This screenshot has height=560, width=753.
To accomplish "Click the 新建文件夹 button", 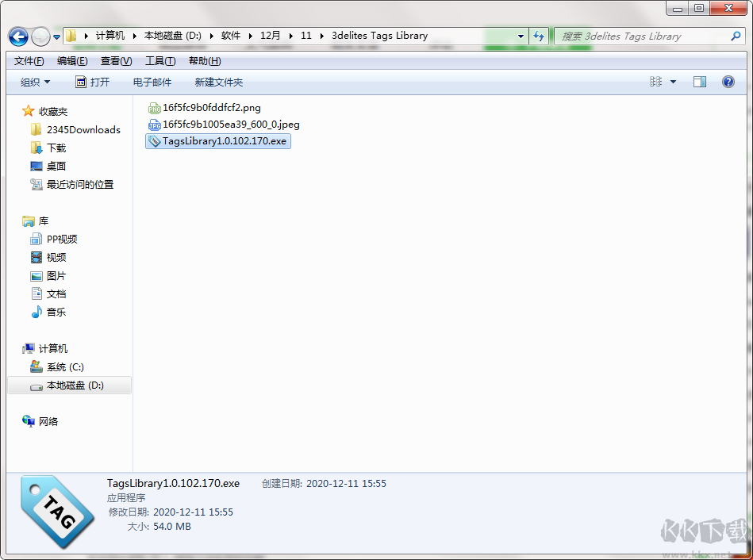I will click(218, 82).
